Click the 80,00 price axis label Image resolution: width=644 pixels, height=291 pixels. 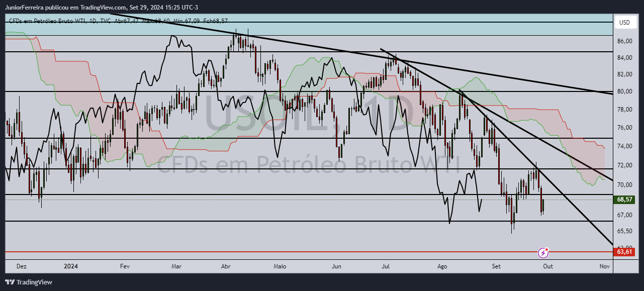[624, 91]
